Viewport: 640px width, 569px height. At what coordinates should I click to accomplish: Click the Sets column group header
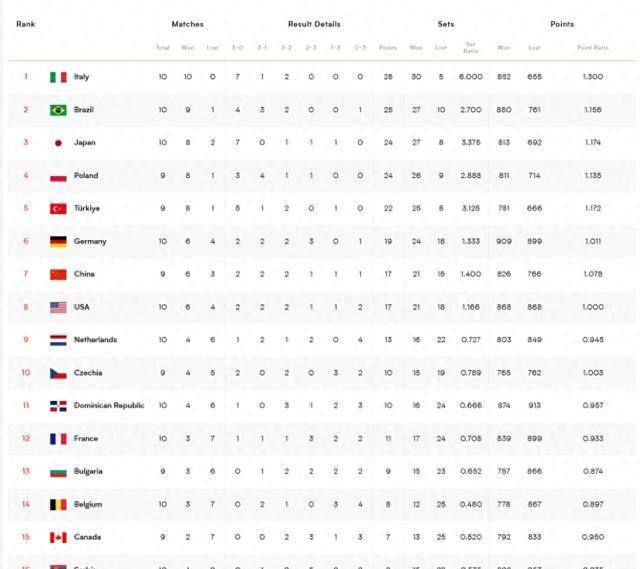tap(446, 24)
